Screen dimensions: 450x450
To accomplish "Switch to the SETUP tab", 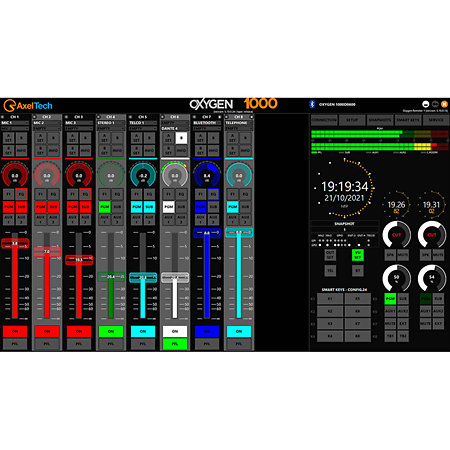I will pos(352,120).
